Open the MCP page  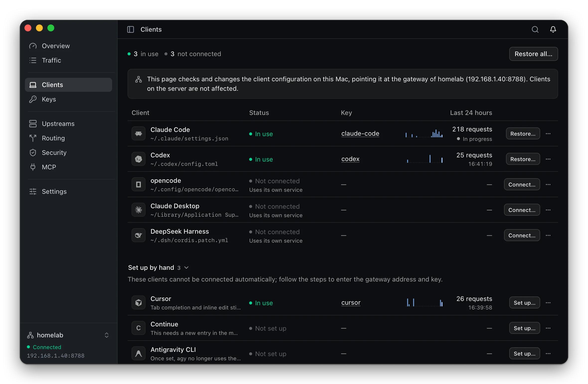(x=69, y=167)
